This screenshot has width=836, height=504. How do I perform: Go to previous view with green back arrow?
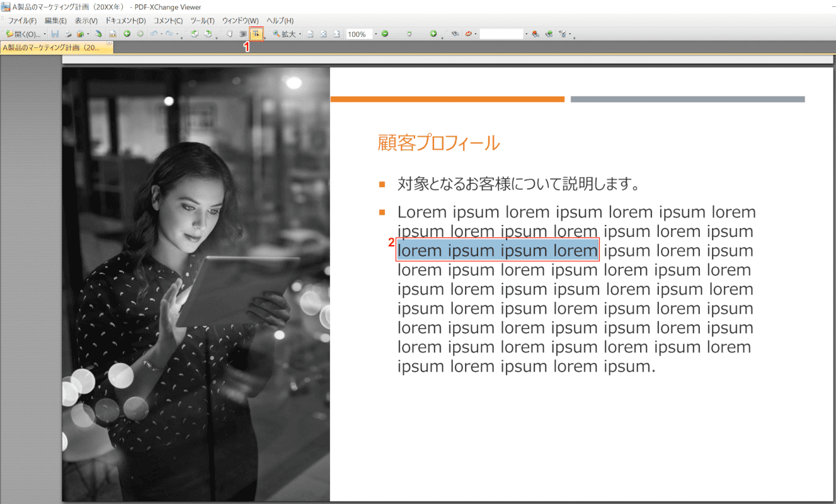(127, 34)
